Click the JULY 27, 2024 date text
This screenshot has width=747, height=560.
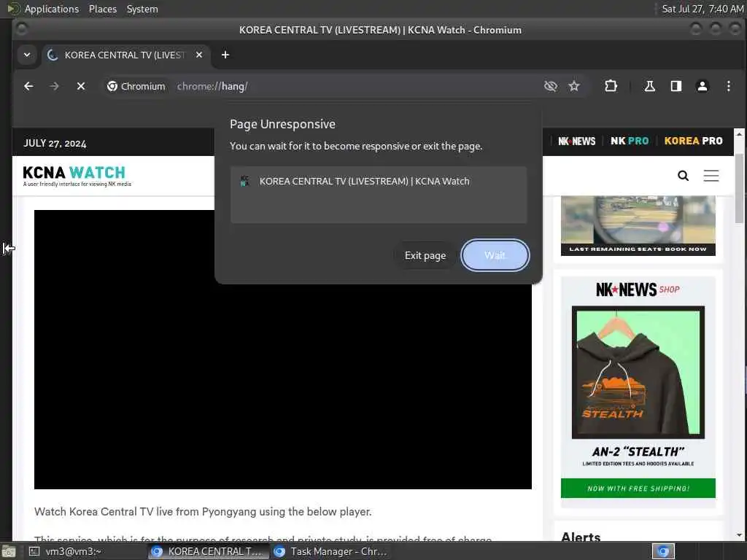pos(55,144)
